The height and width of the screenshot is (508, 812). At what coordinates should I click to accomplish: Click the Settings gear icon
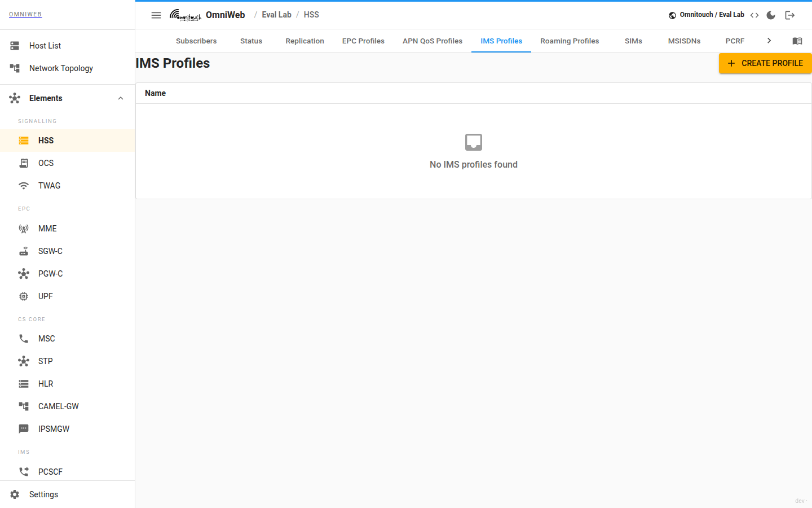point(15,494)
